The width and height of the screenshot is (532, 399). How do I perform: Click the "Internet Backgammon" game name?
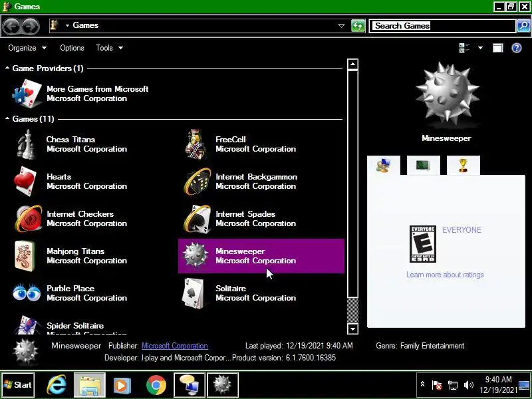click(256, 177)
